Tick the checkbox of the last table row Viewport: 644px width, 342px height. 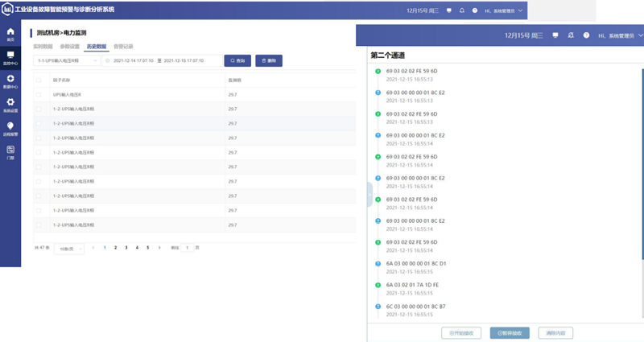pyautogui.click(x=38, y=225)
